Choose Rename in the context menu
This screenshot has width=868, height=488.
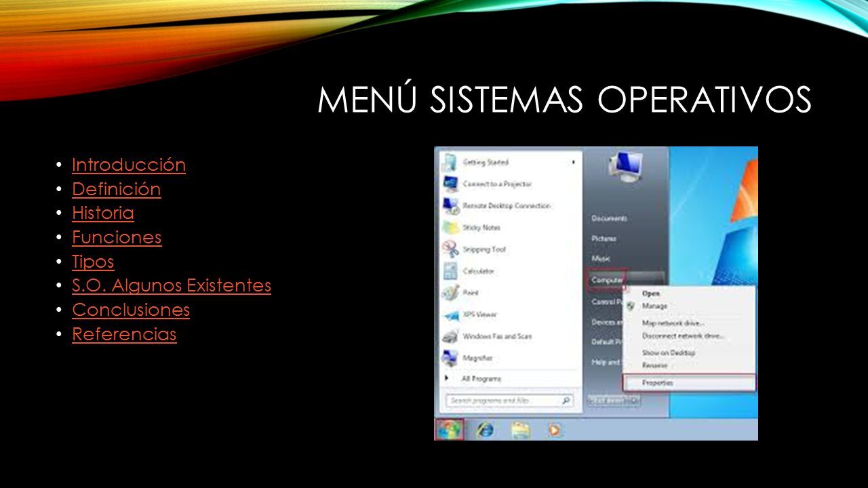pyautogui.click(x=655, y=365)
